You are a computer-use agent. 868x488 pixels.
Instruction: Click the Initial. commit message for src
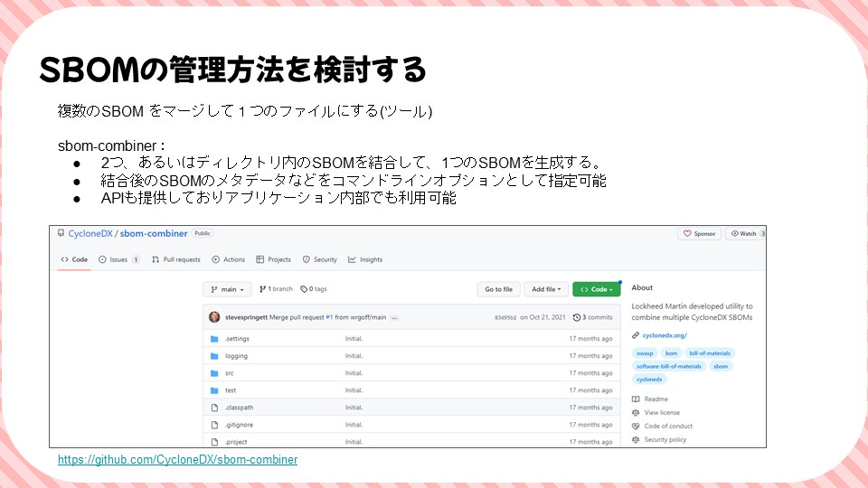point(354,373)
